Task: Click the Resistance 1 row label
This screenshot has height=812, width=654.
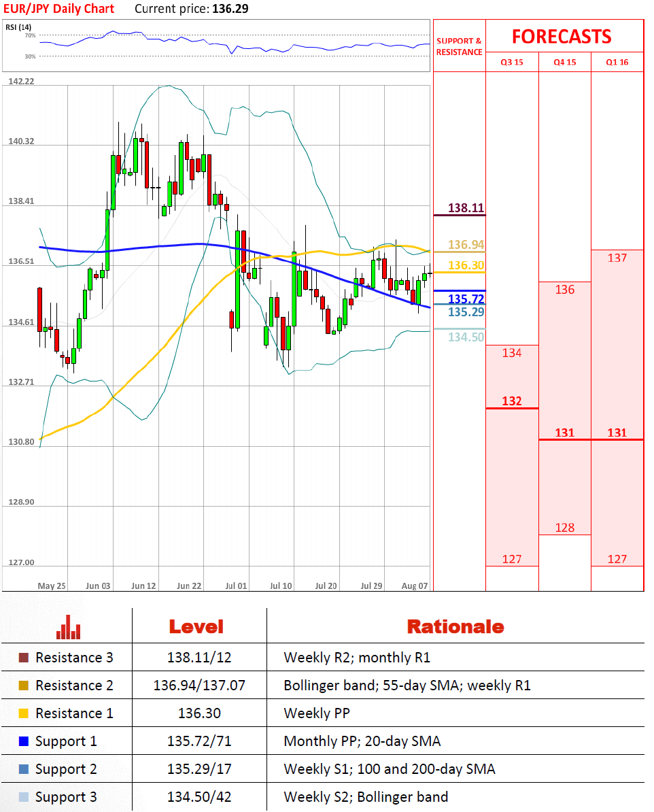Action: [74, 713]
